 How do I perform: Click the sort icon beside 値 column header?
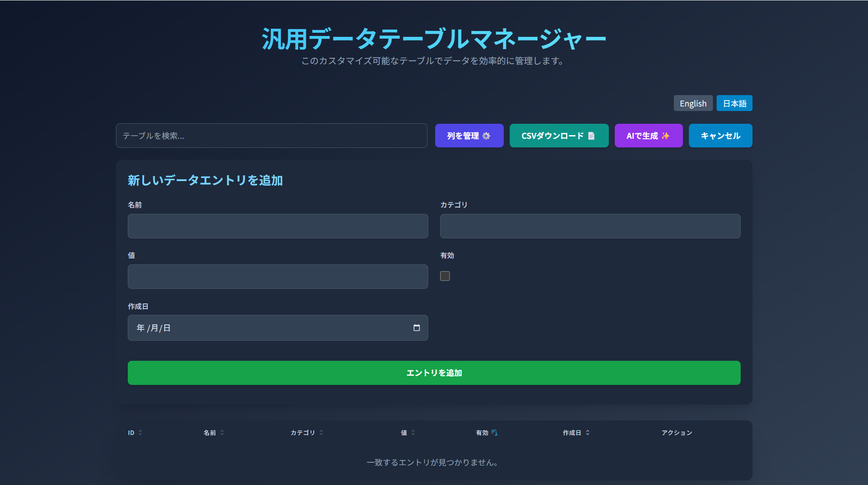413,433
